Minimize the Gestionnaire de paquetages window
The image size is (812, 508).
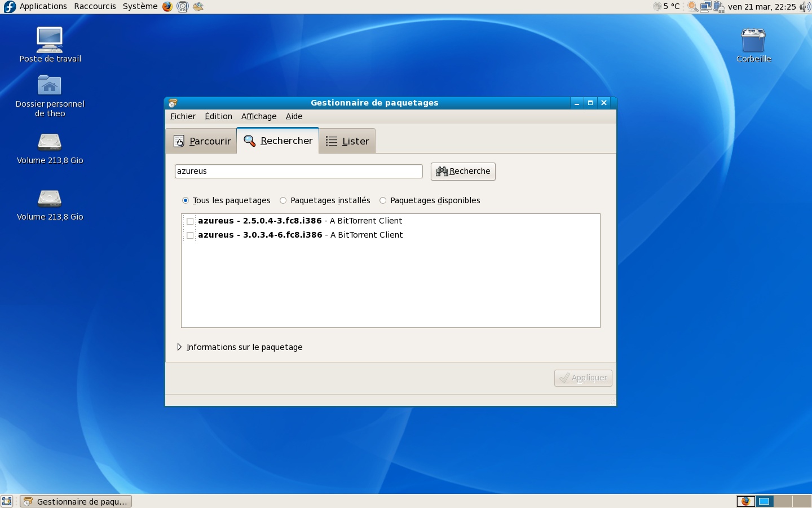pyautogui.click(x=576, y=103)
